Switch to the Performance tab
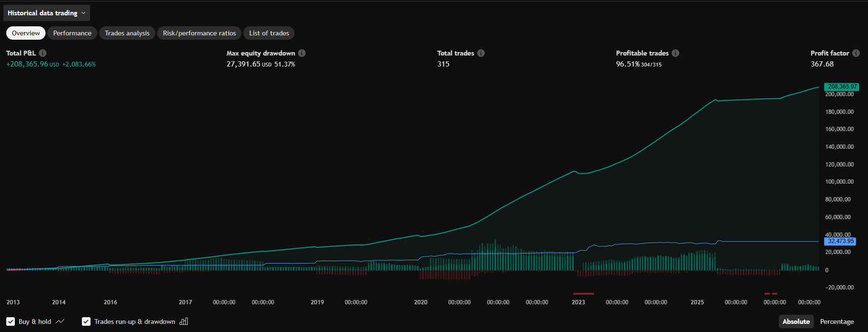This screenshot has width=868, height=332. [x=72, y=33]
